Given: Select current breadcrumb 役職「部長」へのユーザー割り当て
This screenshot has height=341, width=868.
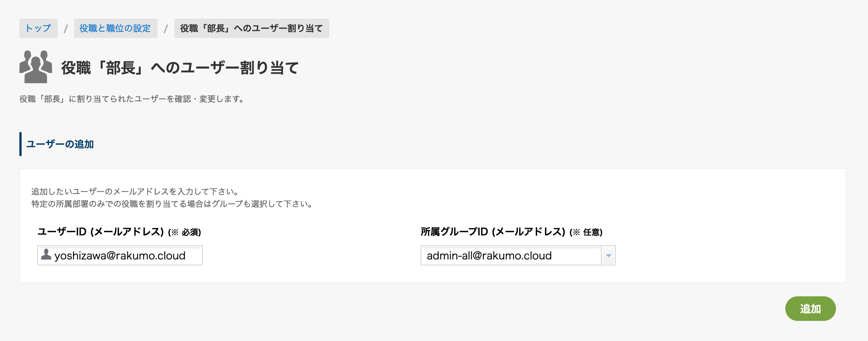Looking at the screenshot, I should pos(251,28).
